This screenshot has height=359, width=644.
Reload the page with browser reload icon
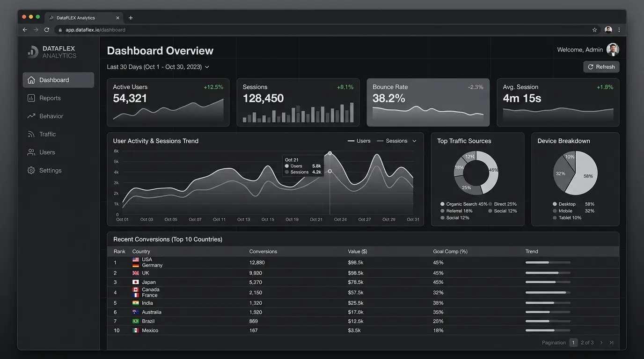47,29
